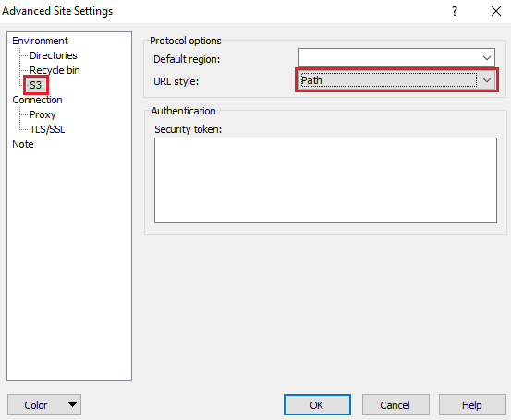Go to the Note page
This screenshot has height=420, width=511.
pos(23,144)
